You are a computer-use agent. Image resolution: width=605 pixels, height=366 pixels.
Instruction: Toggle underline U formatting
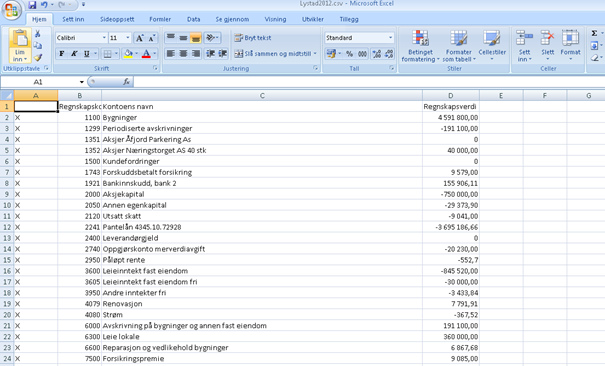(x=86, y=54)
